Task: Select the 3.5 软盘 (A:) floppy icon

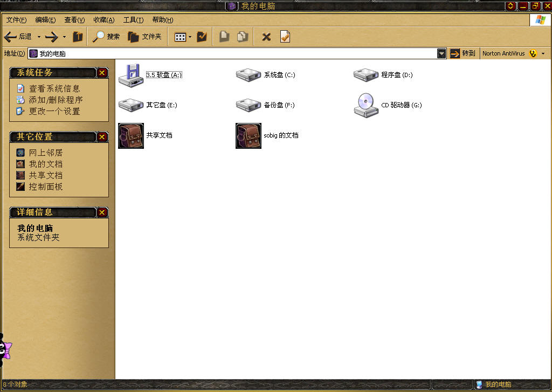Action: (131, 75)
